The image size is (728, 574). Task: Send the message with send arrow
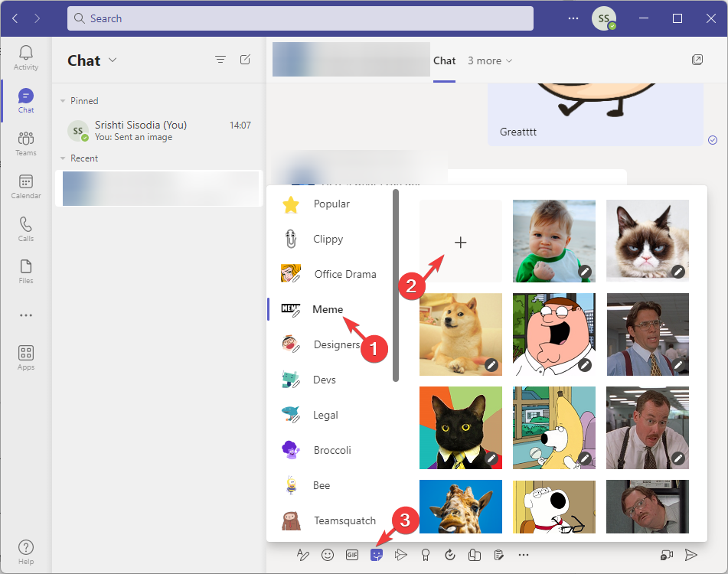pos(690,555)
